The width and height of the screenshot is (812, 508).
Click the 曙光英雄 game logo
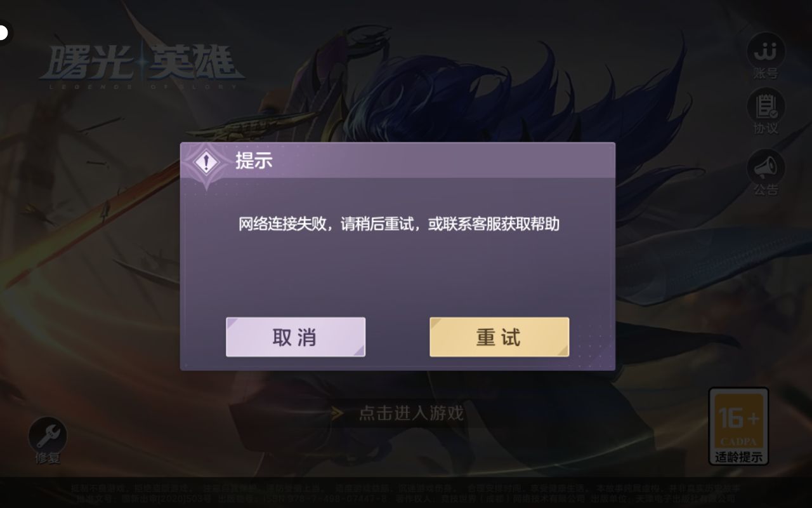click(x=143, y=67)
